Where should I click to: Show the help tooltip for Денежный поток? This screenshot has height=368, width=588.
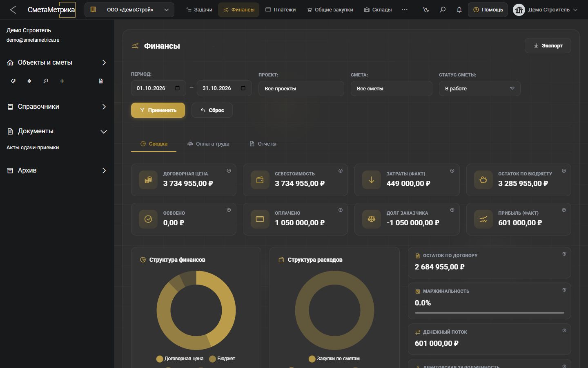(564, 330)
